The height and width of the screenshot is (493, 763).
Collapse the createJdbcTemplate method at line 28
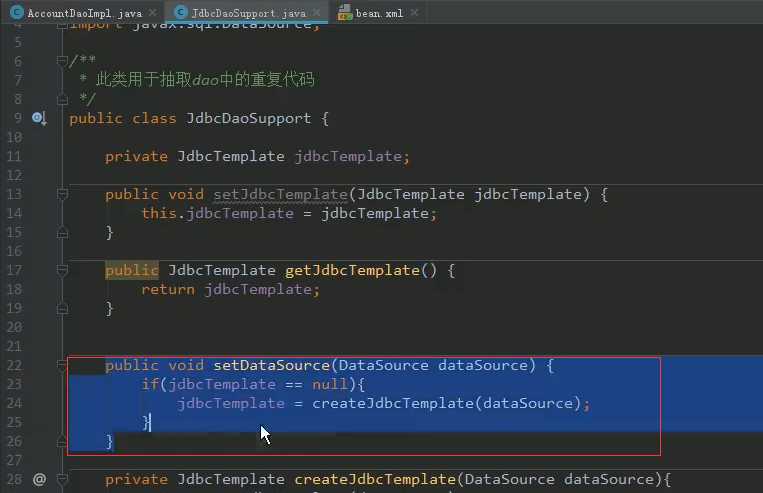(x=62, y=480)
